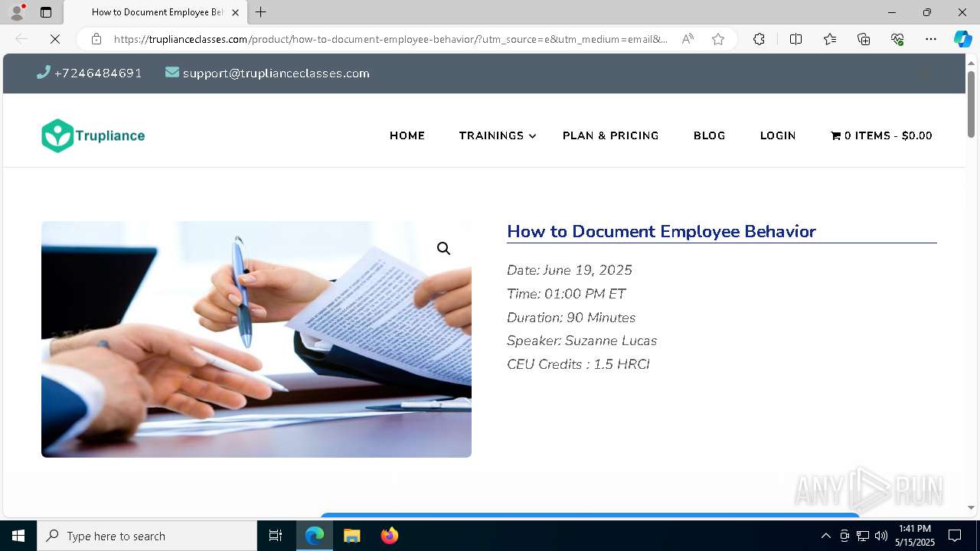
Task: Open the TRAININGS menu
Action: 492,135
